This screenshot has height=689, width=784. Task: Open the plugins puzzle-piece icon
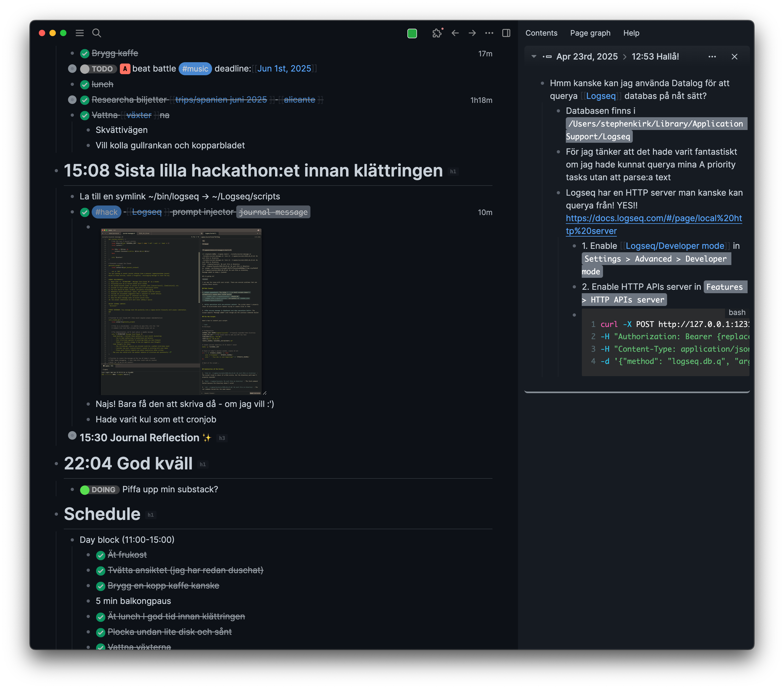pos(437,33)
